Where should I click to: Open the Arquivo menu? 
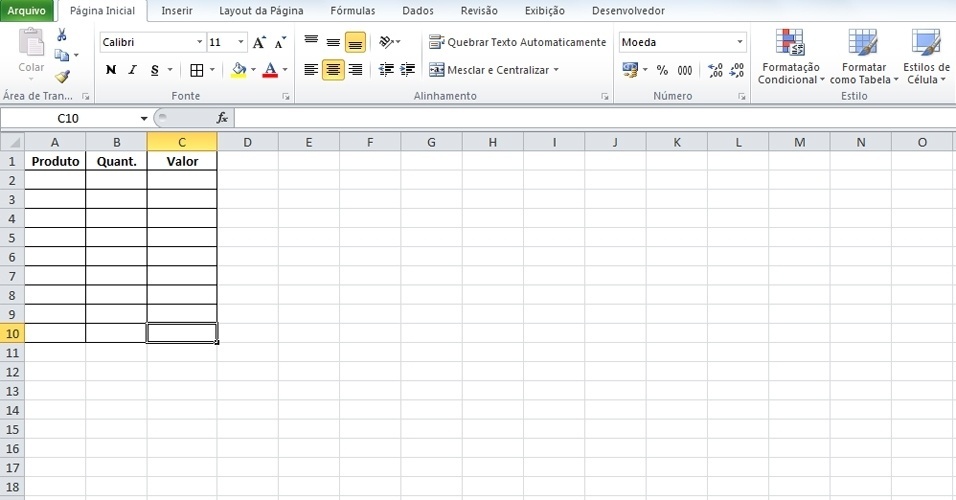tap(27, 11)
